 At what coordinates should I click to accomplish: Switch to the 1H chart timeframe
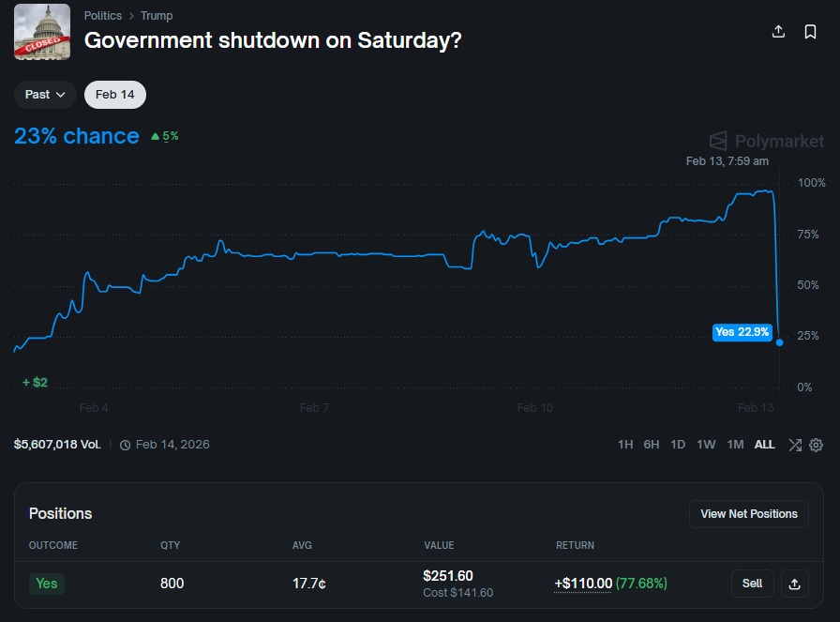point(625,444)
